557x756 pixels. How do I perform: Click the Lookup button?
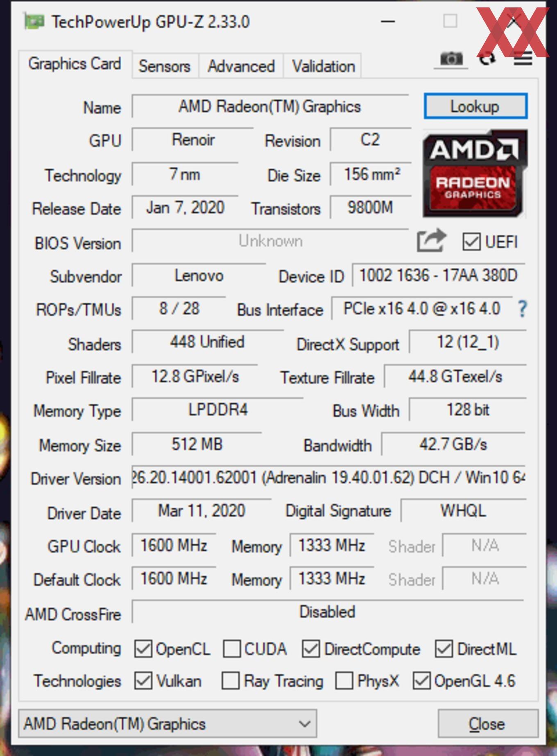click(x=475, y=106)
